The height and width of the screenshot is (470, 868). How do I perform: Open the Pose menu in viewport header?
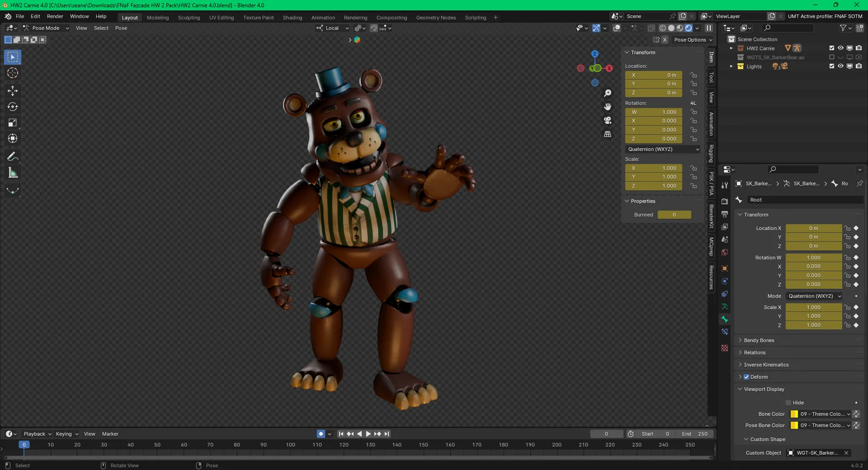pos(121,28)
